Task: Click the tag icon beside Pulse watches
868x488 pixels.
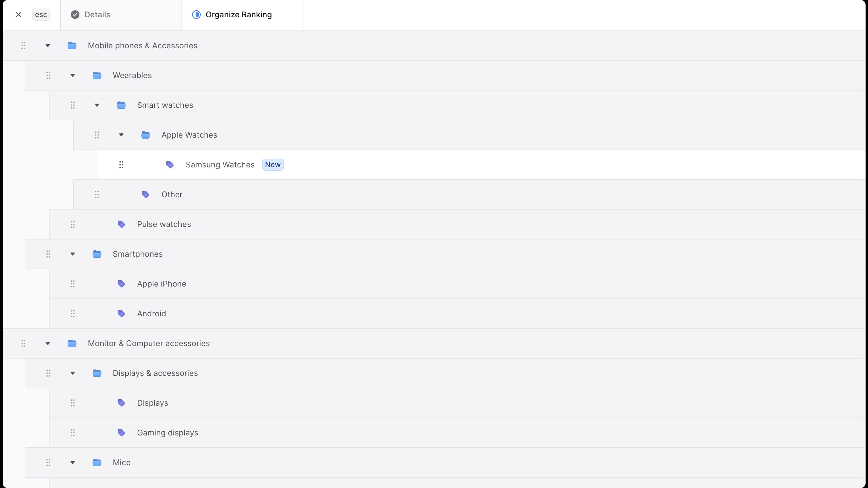Action: (121, 224)
